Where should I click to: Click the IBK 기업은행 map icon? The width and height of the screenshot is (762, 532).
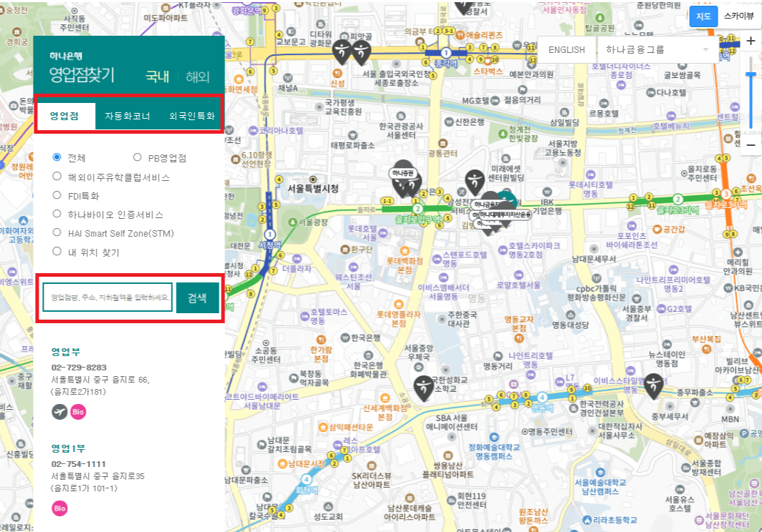coord(548,192)
